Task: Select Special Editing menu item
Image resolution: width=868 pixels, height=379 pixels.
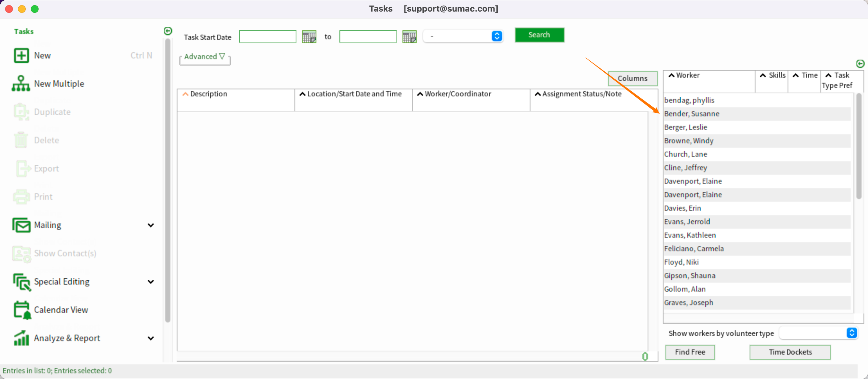Action: [x=62, y=282]
